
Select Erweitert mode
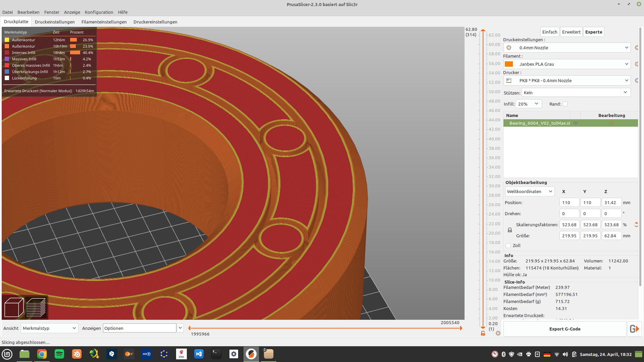pyautogui.click(x=571, y=32)
